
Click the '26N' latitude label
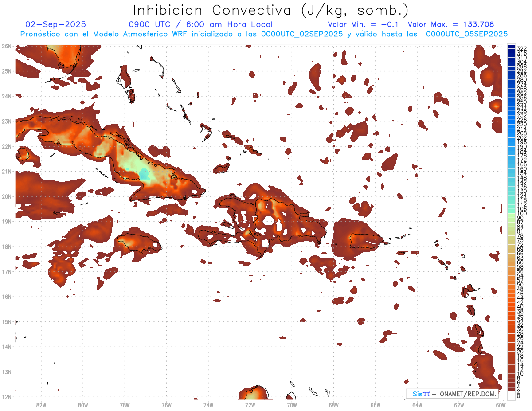(x=6, y=46)
